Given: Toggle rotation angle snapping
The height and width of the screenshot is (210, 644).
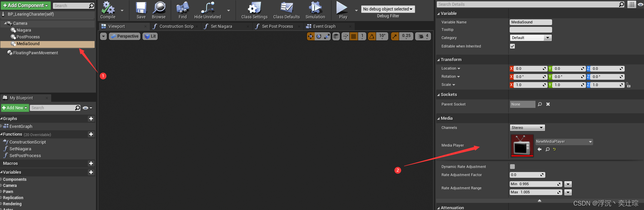Looking at the screenshot, I should pos(372,36).
